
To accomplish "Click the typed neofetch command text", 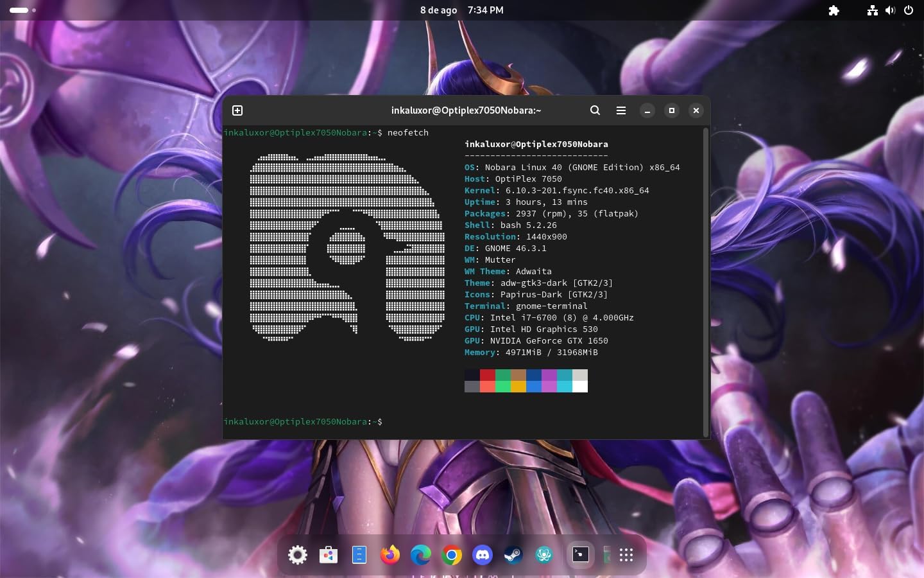I will (408, 132).
